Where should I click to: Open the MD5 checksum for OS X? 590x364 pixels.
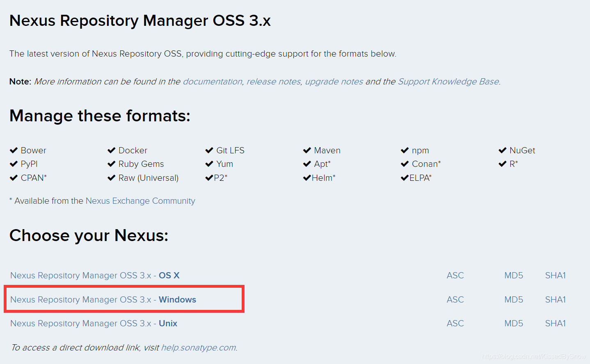tap(514, 275)
